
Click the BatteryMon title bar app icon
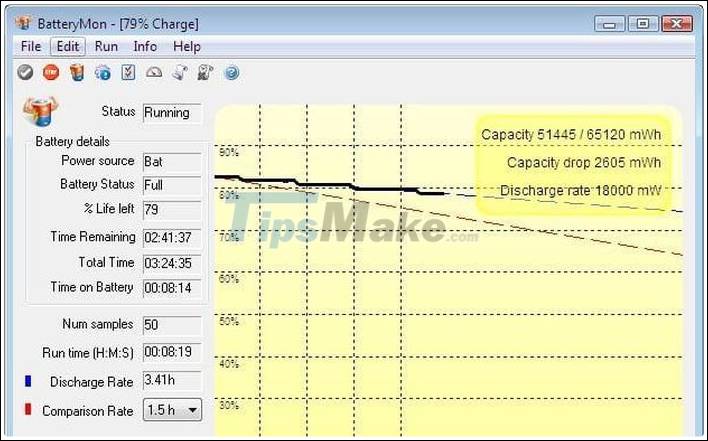click(23, 23)
